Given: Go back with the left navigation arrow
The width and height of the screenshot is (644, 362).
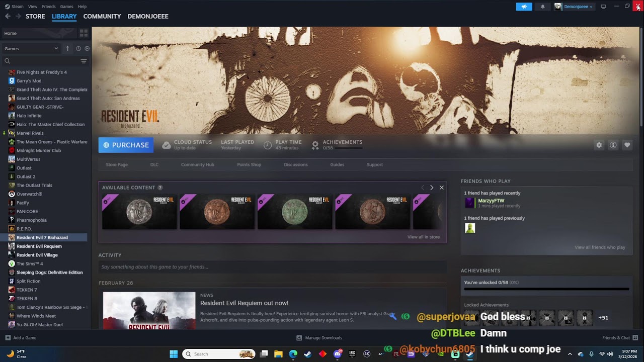Looking at the screenshot, I should [8, 16].
